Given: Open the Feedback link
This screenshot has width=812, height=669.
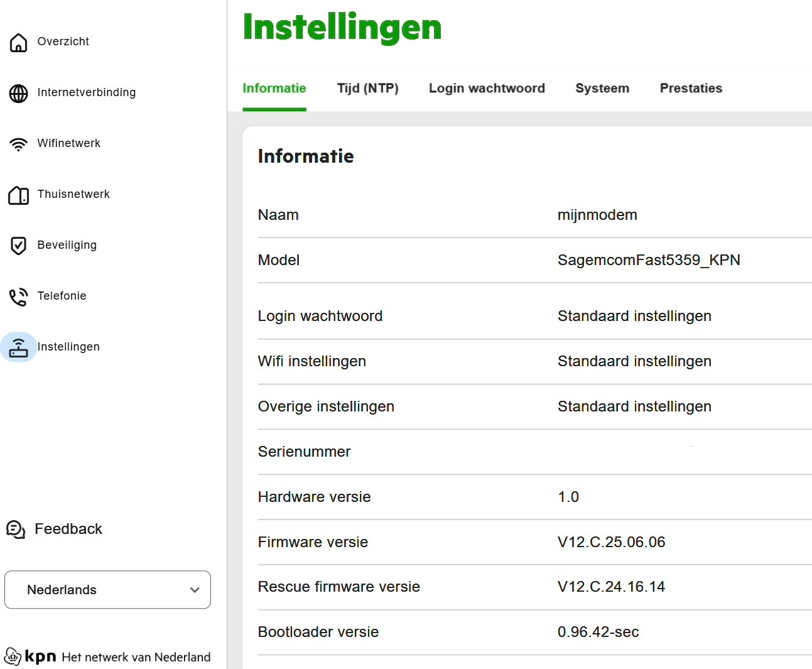Looking at the screenshot, I should 68,529.
